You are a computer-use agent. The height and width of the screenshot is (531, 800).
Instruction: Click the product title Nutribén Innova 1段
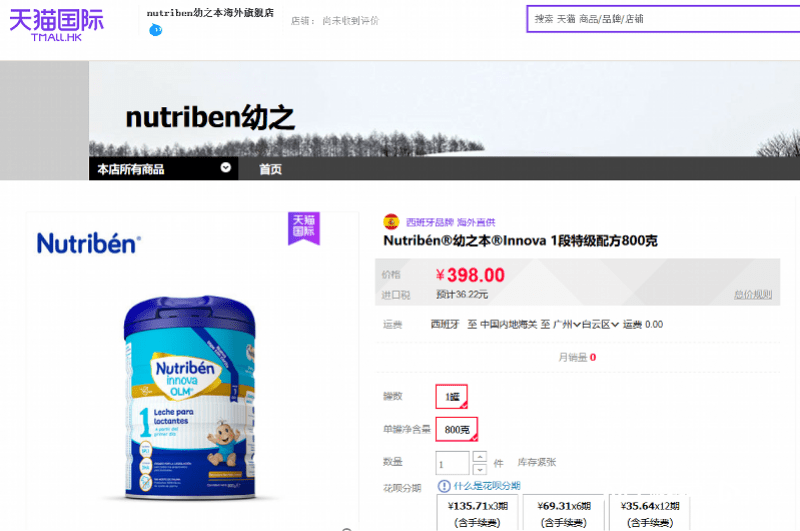tap(520, 240)
